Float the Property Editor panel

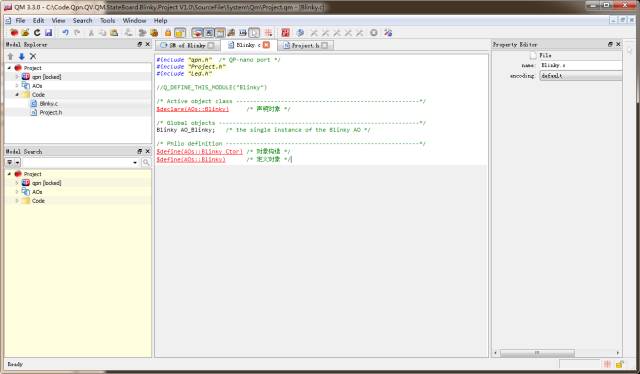point(610,44)
